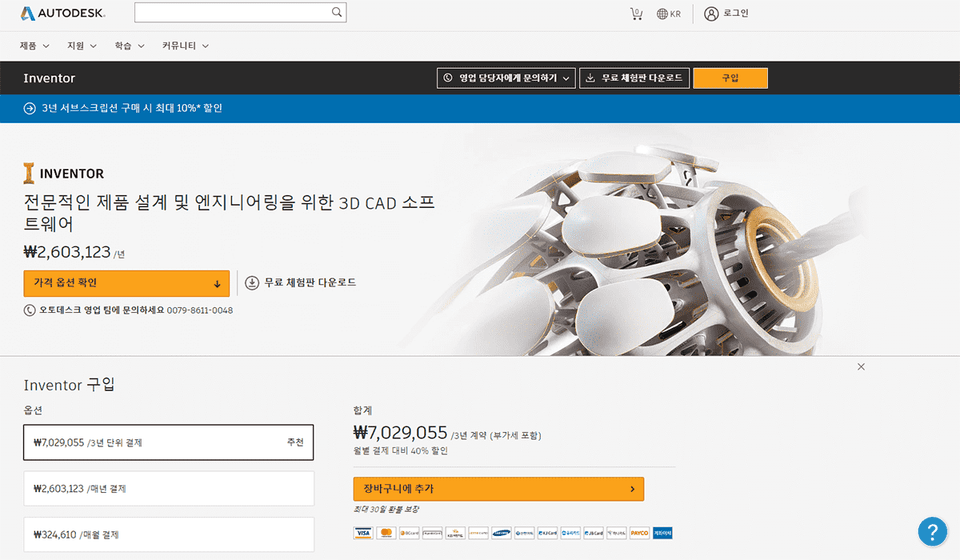Click the phone icon by sales contact
Screen dimensions: 960x560
[29, 310]
